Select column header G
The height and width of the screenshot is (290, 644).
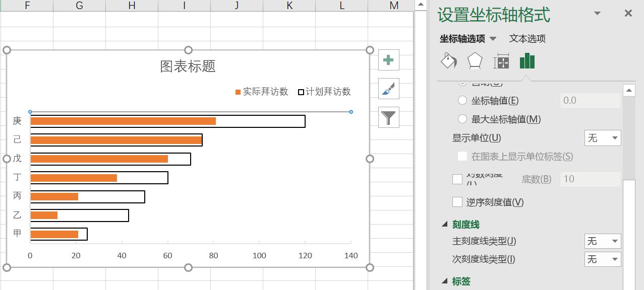(79, 6)
